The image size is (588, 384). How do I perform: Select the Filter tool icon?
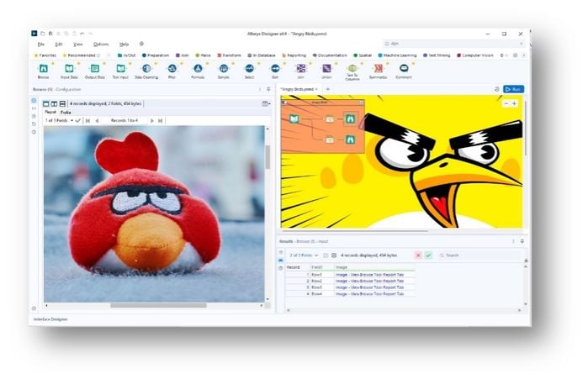pos(172,69)
